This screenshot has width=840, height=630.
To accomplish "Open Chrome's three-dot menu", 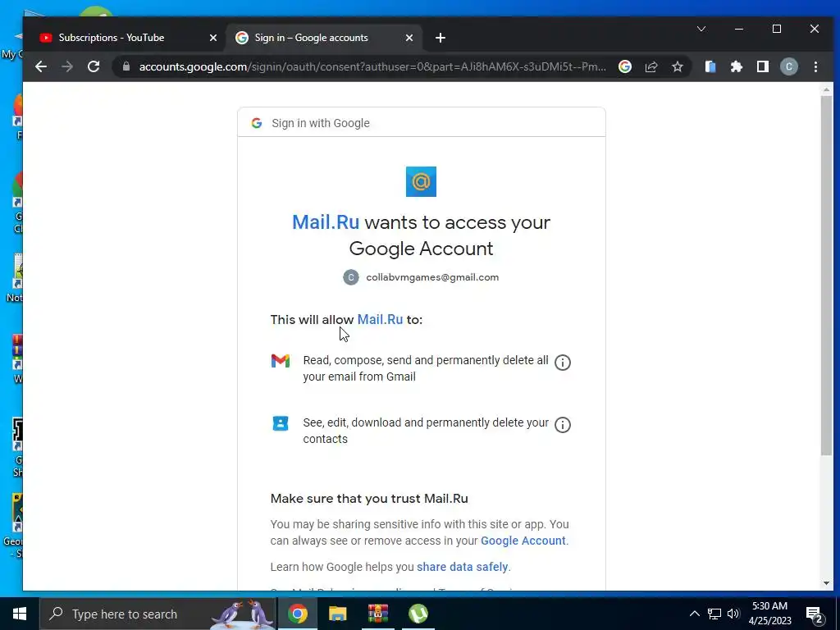I will coord(815,66).
